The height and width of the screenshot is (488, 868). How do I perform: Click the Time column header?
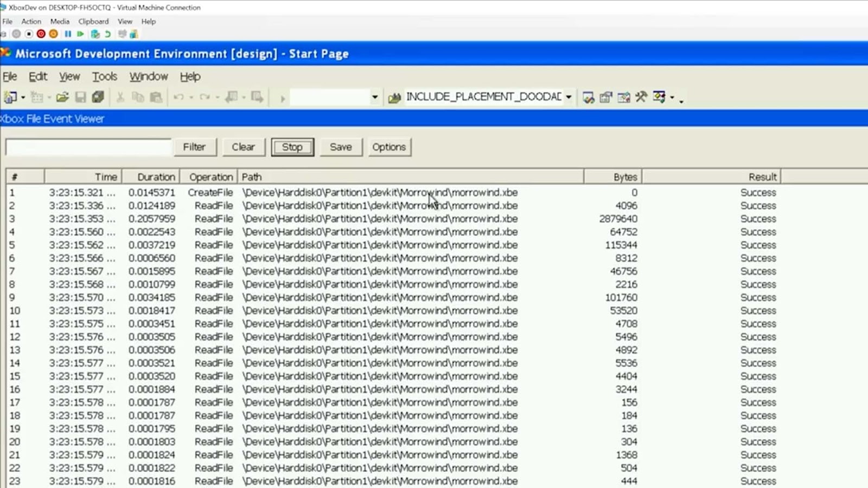click(x=83, y=177)
